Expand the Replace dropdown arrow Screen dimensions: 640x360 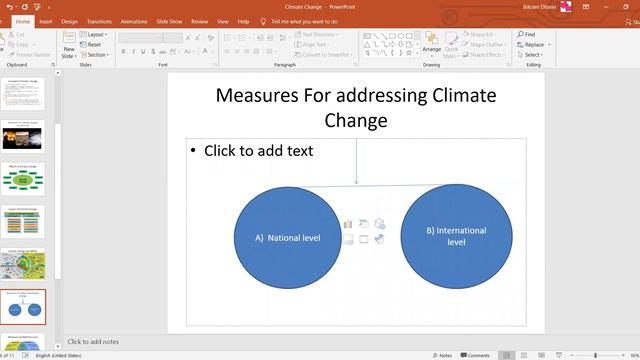pos(549,44)
